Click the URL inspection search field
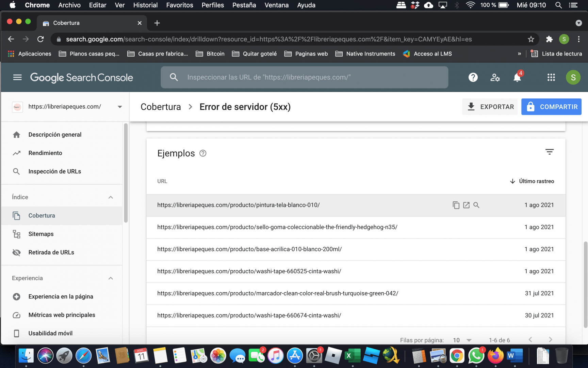Image resolution: width=588 pixels, height=368 pixels. pos(305,77)
